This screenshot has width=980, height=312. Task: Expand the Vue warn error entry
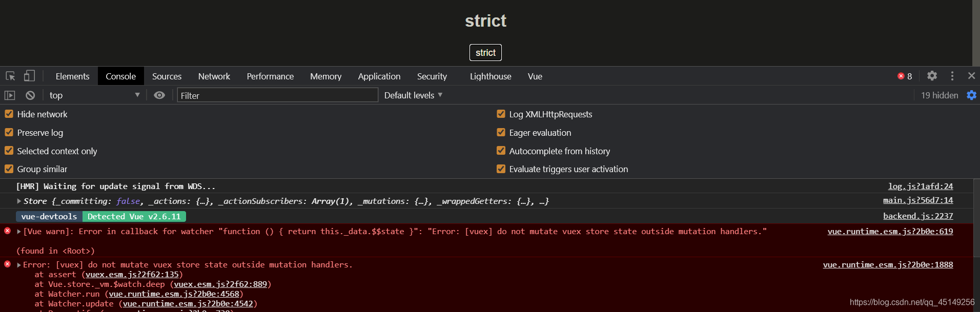point(19,232)
